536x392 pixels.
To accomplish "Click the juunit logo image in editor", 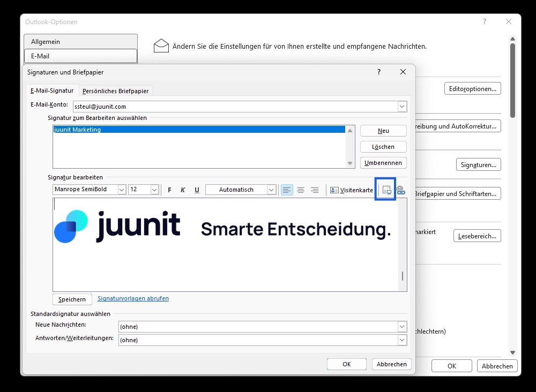I will tap(117, 227).
